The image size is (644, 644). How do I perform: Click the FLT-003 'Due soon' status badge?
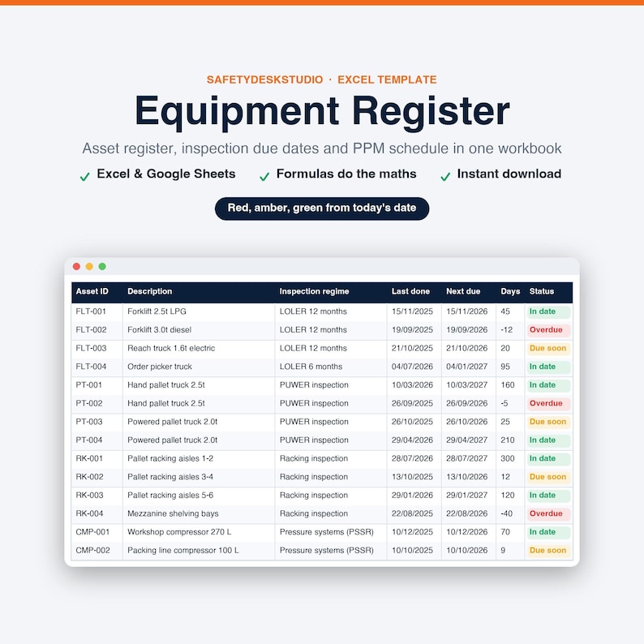(549, 349)
